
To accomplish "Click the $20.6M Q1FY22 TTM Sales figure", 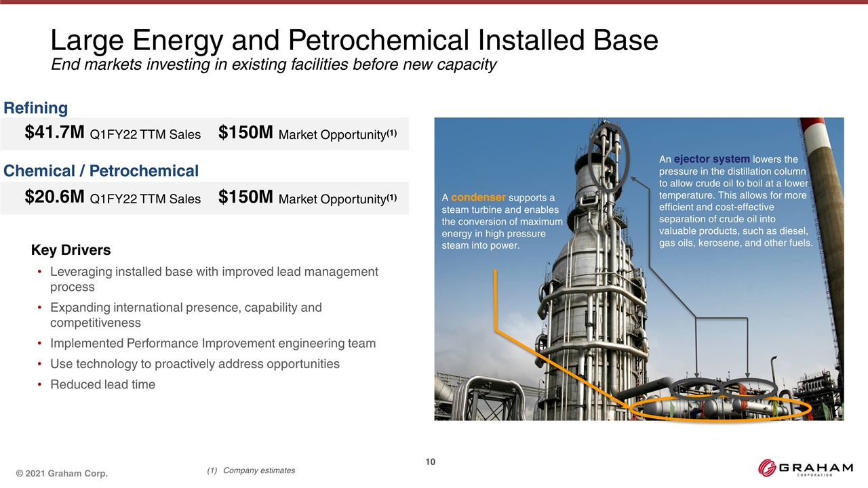I will [113, 198].
